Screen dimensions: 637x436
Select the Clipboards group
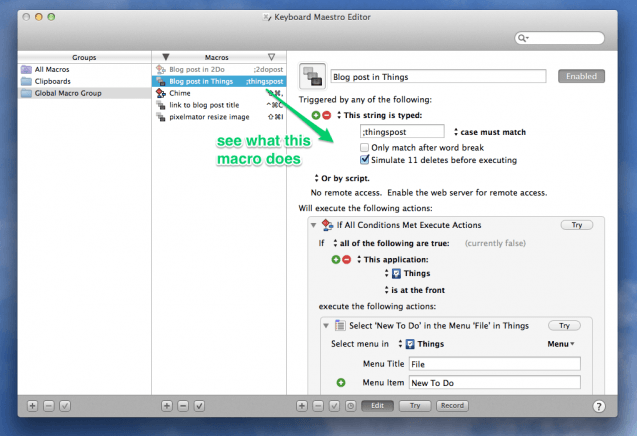click(x=84, y=81)
